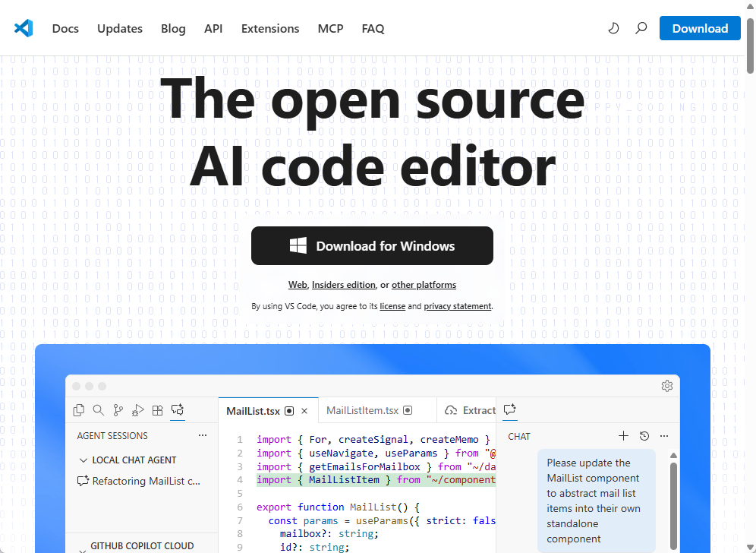Click the CHAT panel title
This screenshot has height=553, width=756.
click(x=518, y=436)
